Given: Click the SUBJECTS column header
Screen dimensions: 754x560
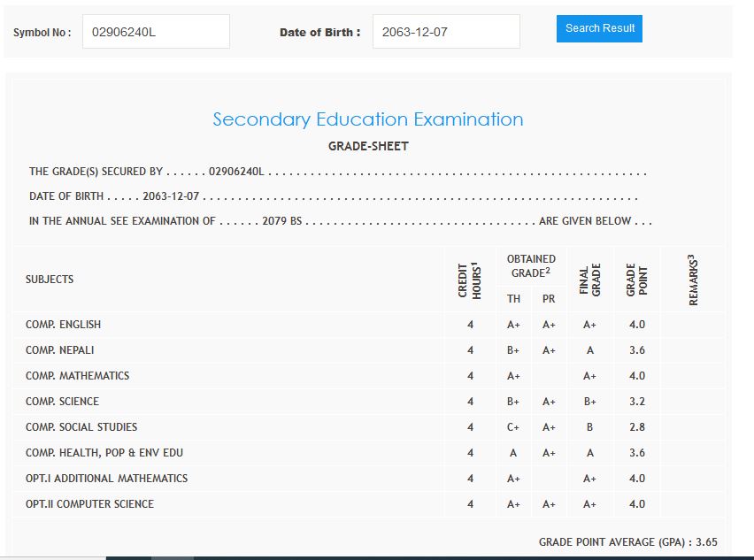Looking at the screenshot, I should (x=50, y=280).
